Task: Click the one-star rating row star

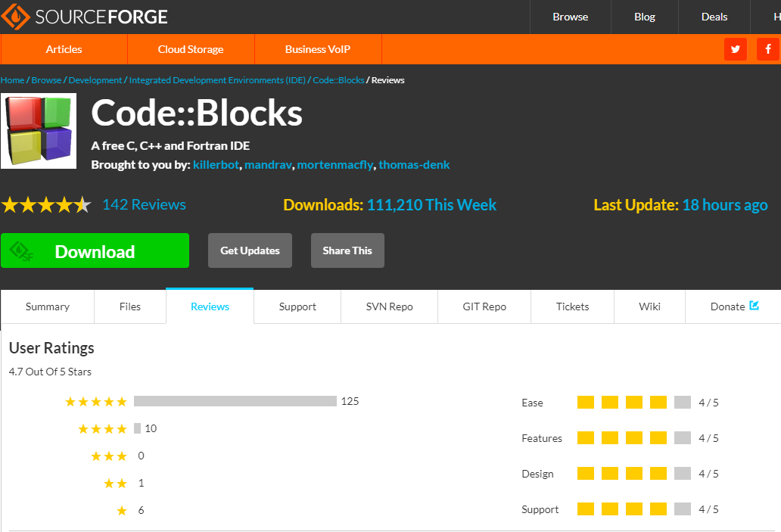Action: [x=122, y=511]
